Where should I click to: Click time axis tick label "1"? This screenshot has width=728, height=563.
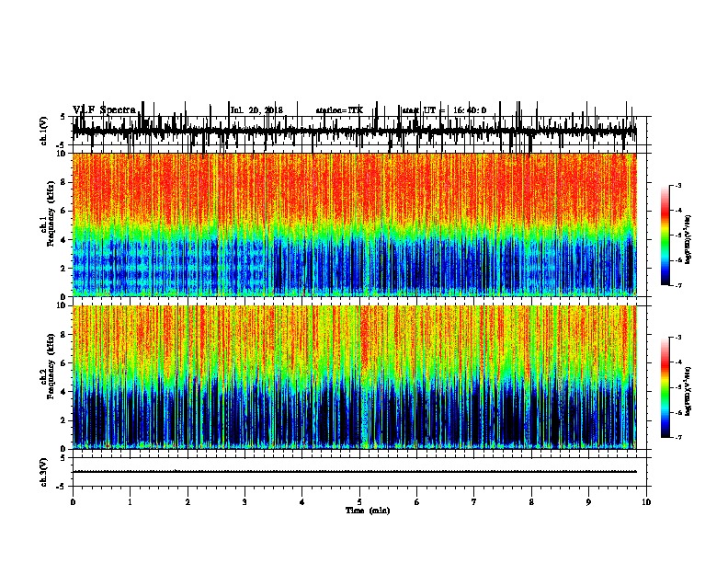tap(130, 502)
